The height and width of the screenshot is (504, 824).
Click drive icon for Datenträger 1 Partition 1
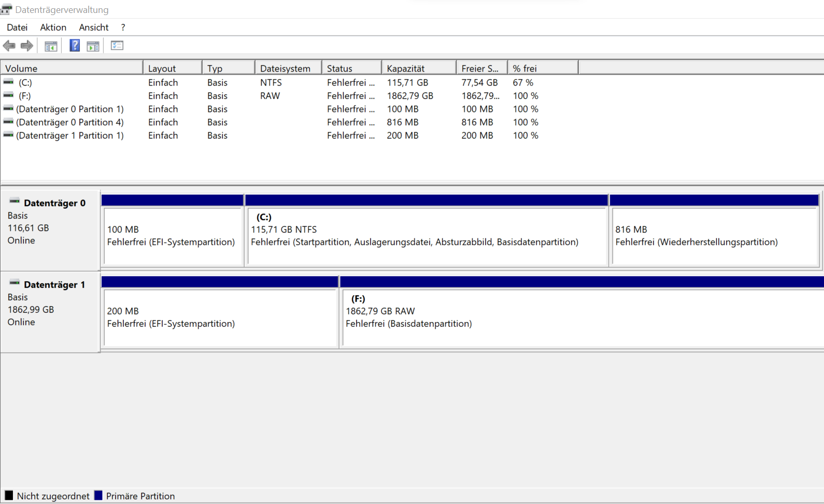tap(8, 135)
